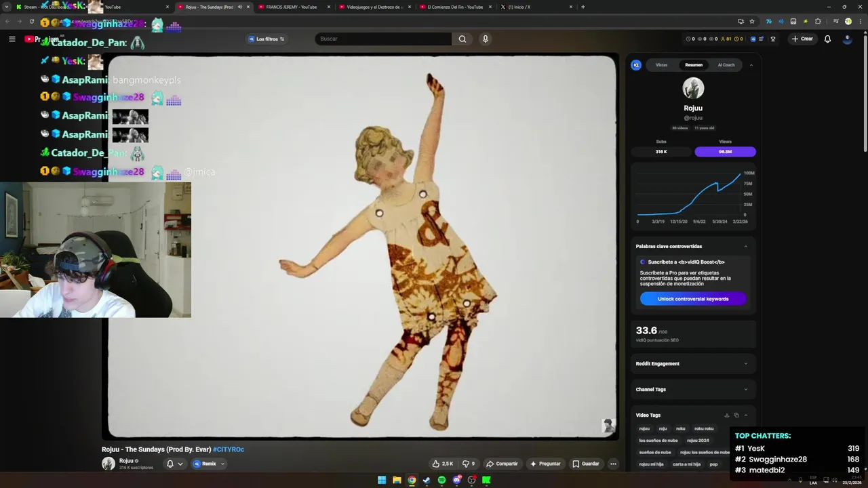Open the hamburger guide menu

[12, 39]
